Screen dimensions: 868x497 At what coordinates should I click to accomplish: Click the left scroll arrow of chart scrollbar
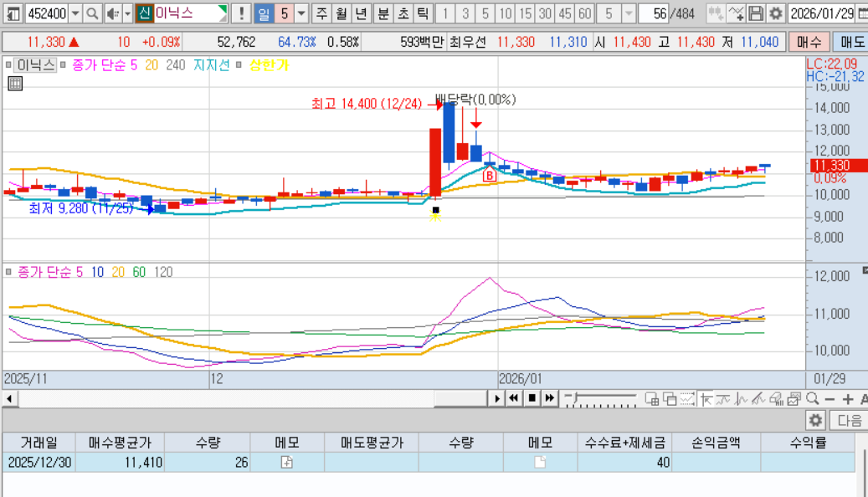(9, 398)
